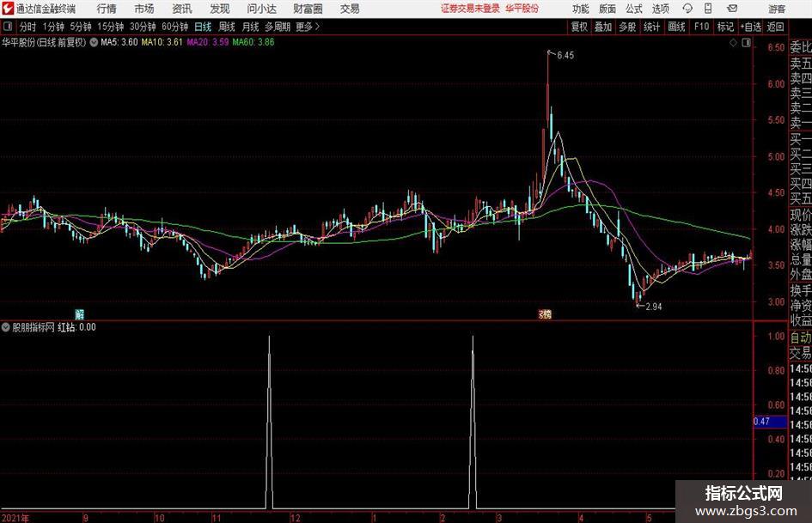
Task: Click the 返回 back button
Action: point(775,27)
